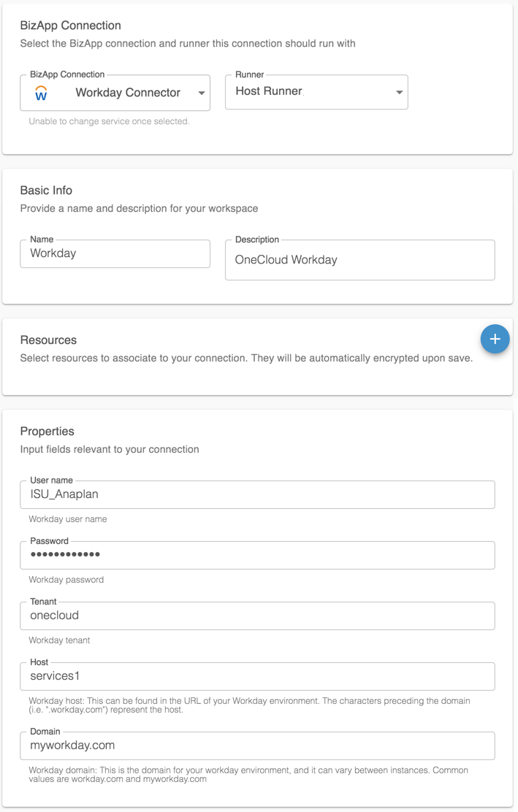The width and height of the screenshot is (518, 812).
Task: Focus the User name field ISU_Anaplan
Action: 257,494
